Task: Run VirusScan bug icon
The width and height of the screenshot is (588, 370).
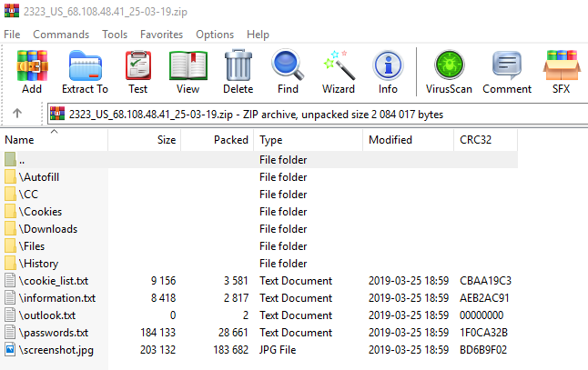Action: click(449, 65)
